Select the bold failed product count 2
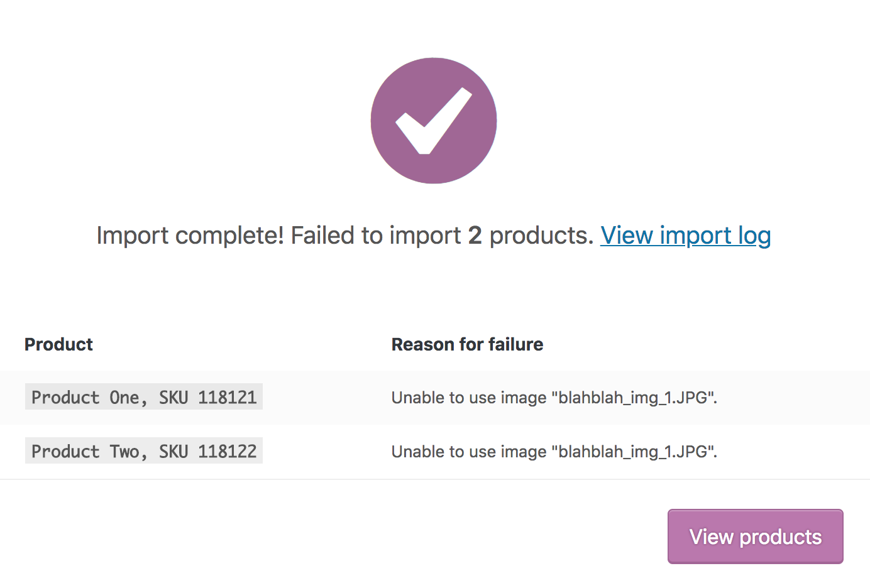The height and width of the screenshot is (588, 870). pos(476,235)
